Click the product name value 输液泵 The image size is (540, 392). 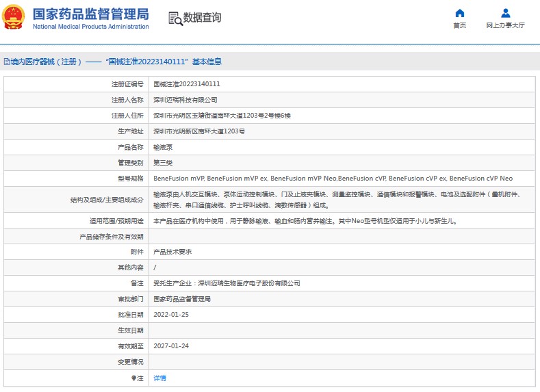point(163,147)
